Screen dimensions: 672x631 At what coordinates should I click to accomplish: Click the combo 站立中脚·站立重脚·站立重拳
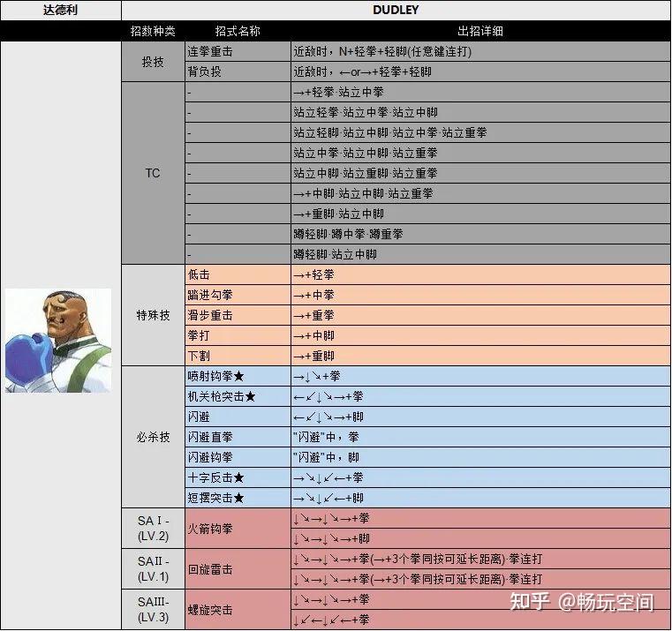click(366, 173)
